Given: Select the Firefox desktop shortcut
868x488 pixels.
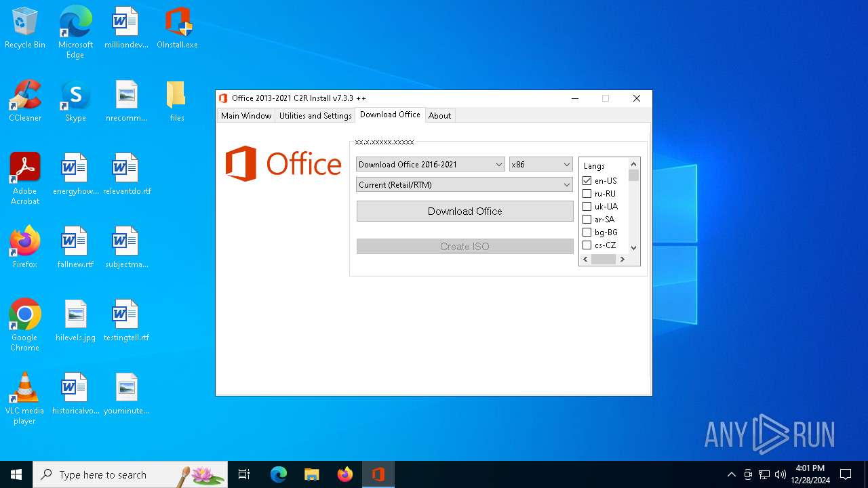Looking at the screenshot, I should [25, 248].
